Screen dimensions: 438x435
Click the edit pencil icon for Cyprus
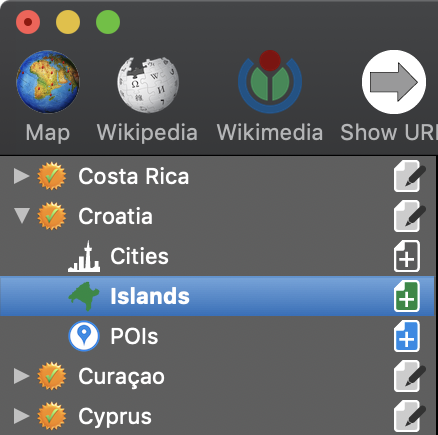[409, 416]
